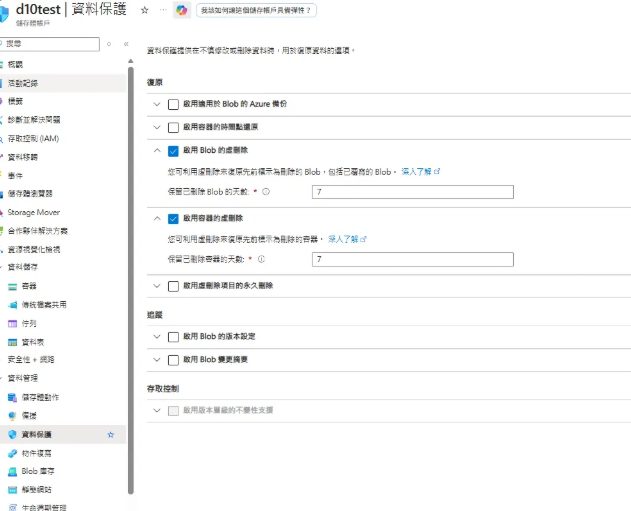This screenshot has height=511, width=631.
Task: Open the Copilot icon in the header
Action: coord(181,10)
